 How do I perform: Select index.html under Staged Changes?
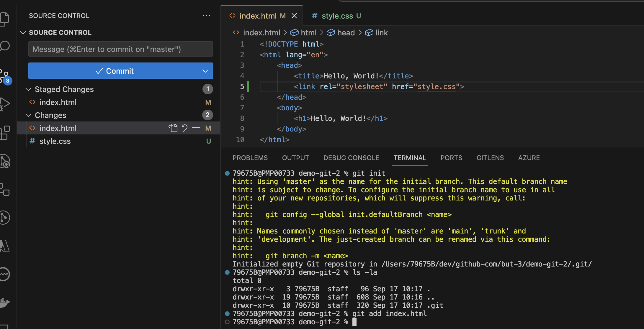tap(119, 102)
